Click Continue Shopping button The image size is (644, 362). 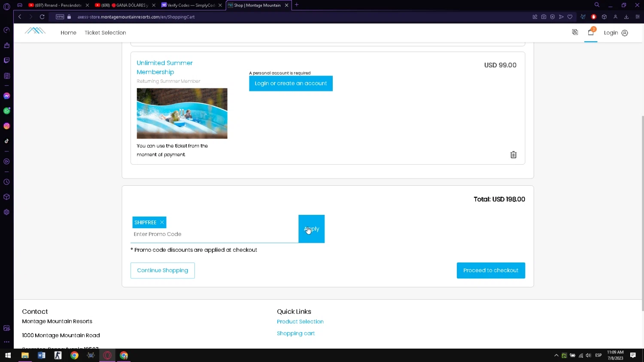163,271
